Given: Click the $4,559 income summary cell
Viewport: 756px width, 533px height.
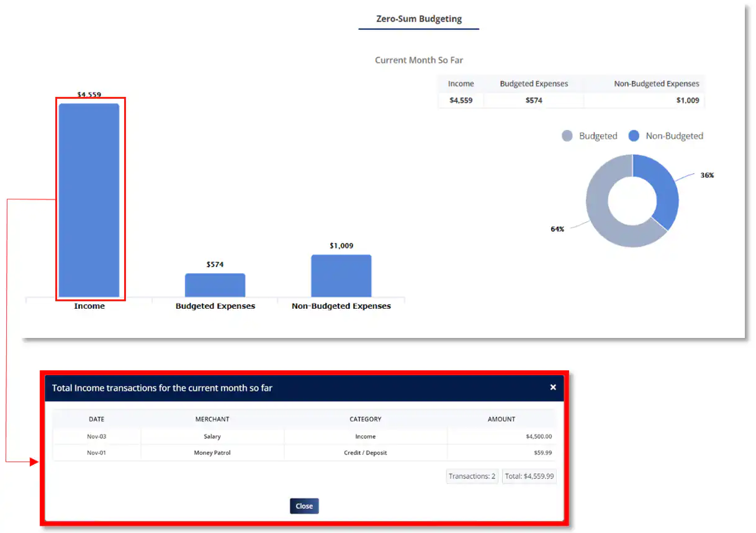Looking at the screenshot, I should tap(461, 100).
